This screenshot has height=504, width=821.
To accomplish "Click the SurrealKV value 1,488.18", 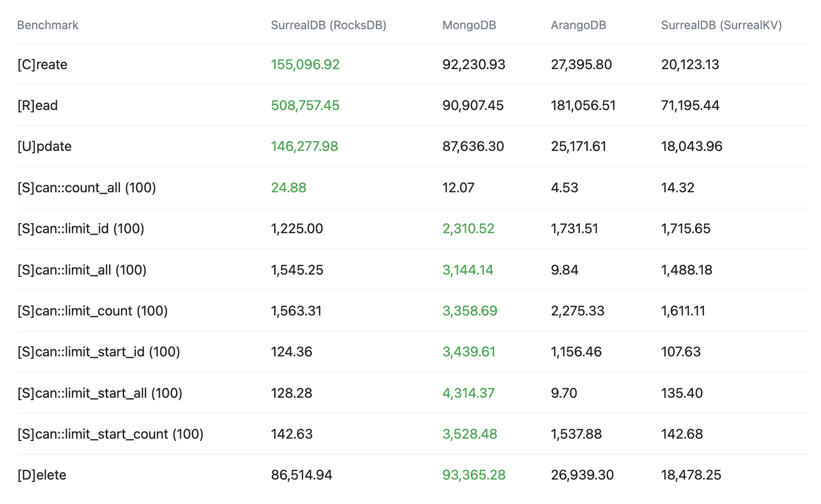I will (x=687, y=270).
